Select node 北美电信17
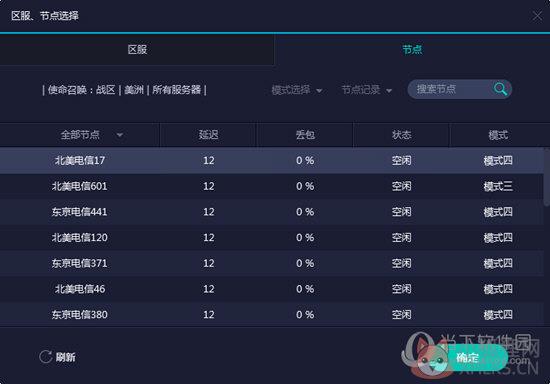Viewport: 550px width, 384px height. tap(272, 161)
